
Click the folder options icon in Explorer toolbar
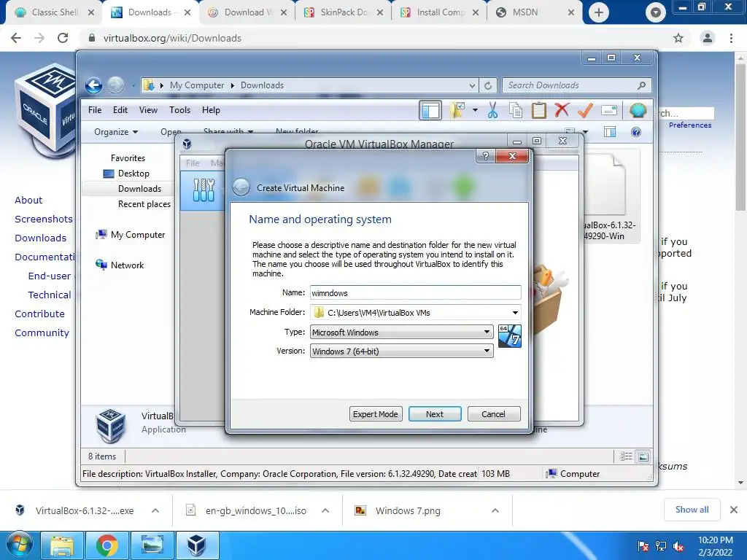(x=457, y=111)
